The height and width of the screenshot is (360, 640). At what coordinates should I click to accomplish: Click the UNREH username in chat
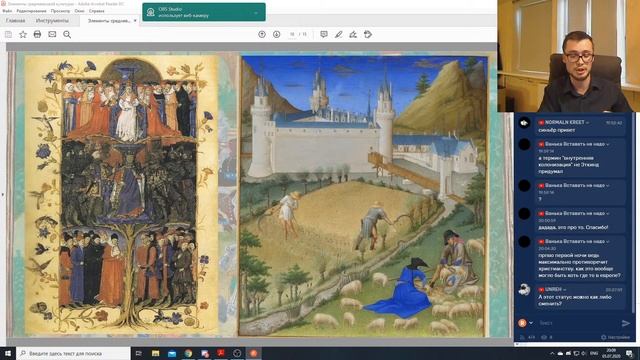click(x=553, y=289)
